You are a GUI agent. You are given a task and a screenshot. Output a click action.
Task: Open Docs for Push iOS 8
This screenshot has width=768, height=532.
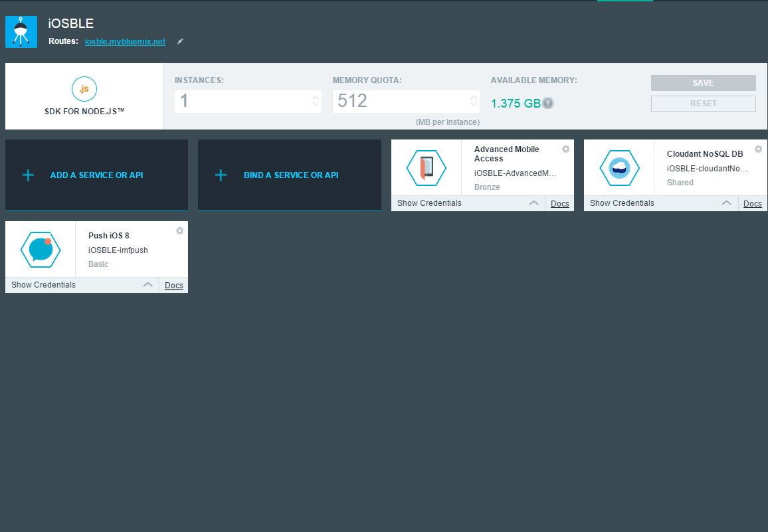click(x=174, y=286)
